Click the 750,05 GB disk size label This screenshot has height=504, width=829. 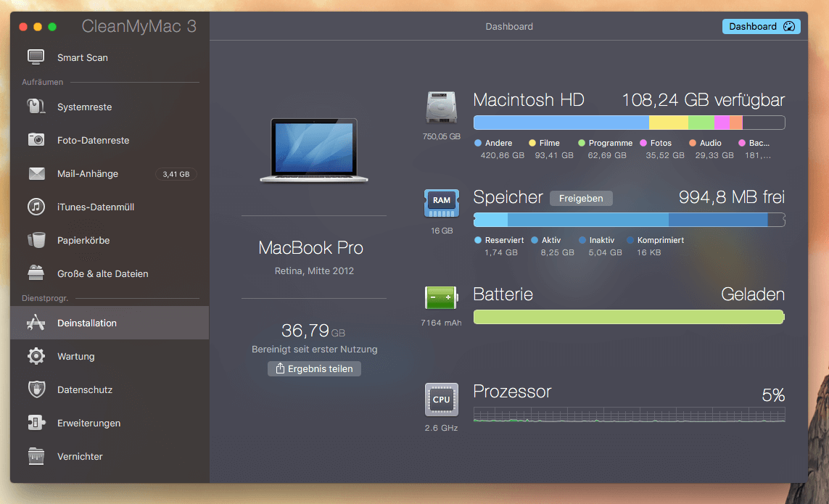tap(441, 136)
